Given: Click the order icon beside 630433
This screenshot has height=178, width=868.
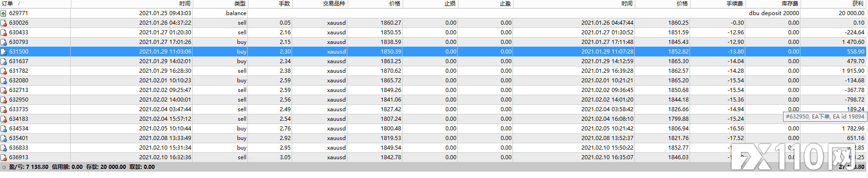Looking at the screenshot, I should tap(4, 32).
